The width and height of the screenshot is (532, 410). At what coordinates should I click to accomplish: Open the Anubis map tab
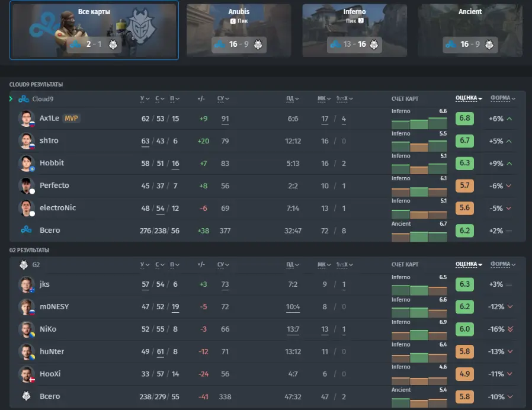tap(239, 30)
